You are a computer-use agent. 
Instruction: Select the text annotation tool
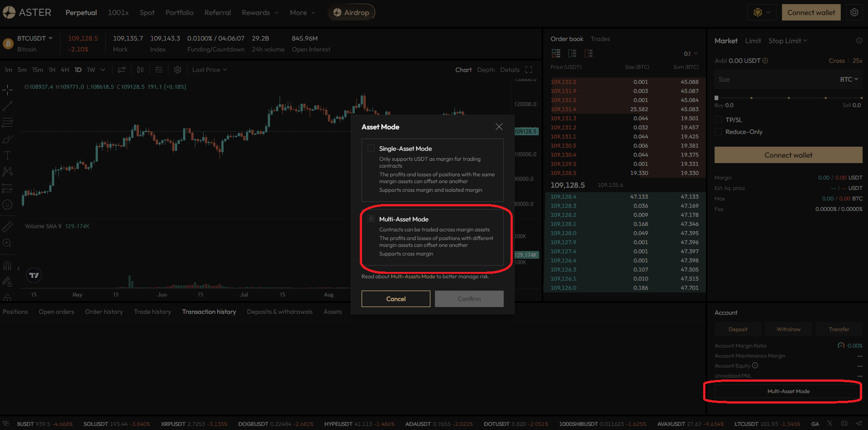pos(7,155)
